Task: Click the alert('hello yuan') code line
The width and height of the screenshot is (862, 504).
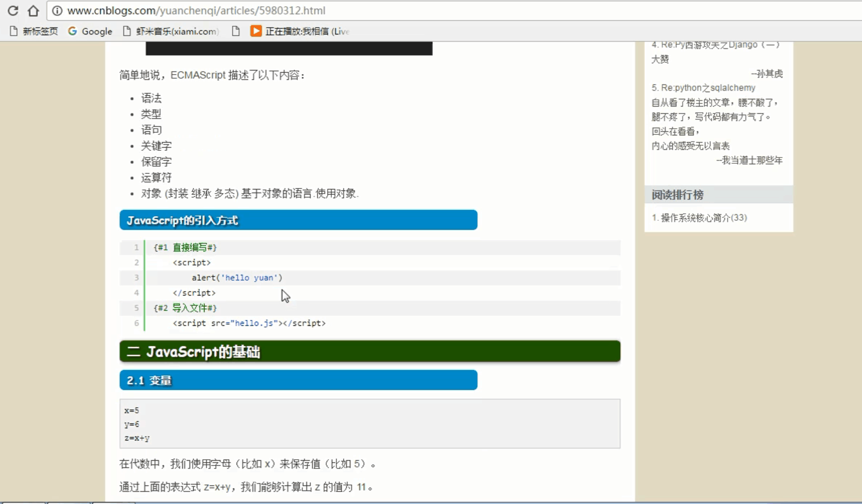Action: coord(237,277)
